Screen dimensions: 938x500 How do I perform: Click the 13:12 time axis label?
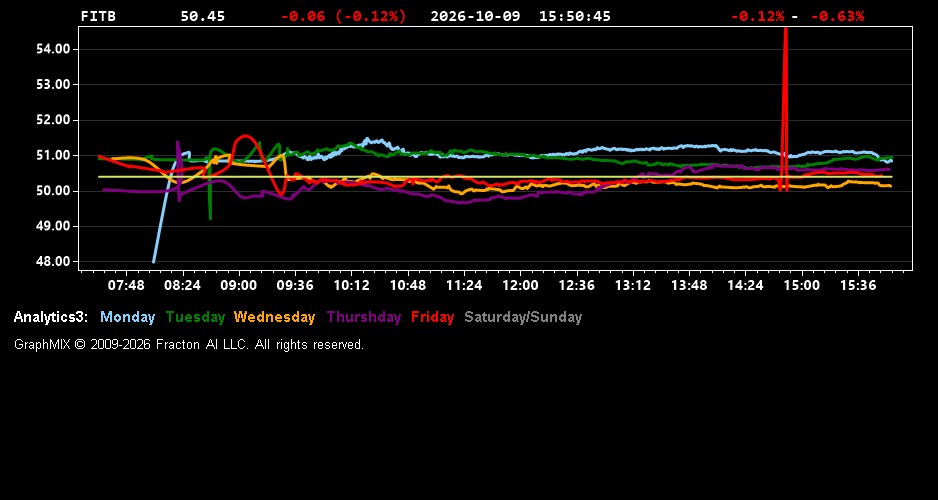[633, 286]
